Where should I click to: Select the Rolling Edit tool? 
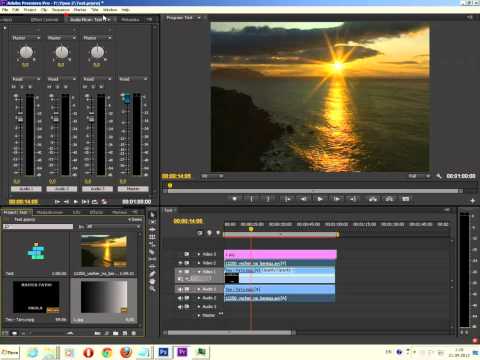[152, 237]
